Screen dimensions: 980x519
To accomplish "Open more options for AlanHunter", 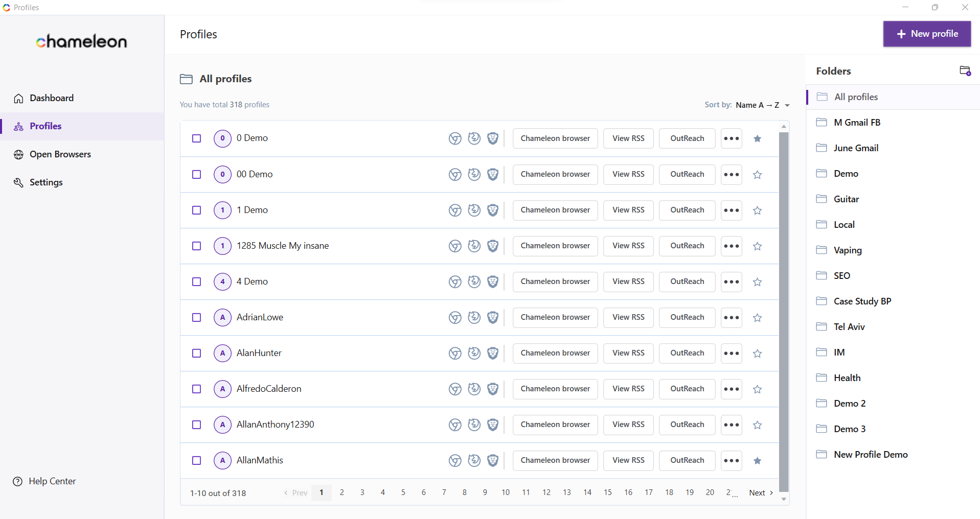I will tap(732, 353).
